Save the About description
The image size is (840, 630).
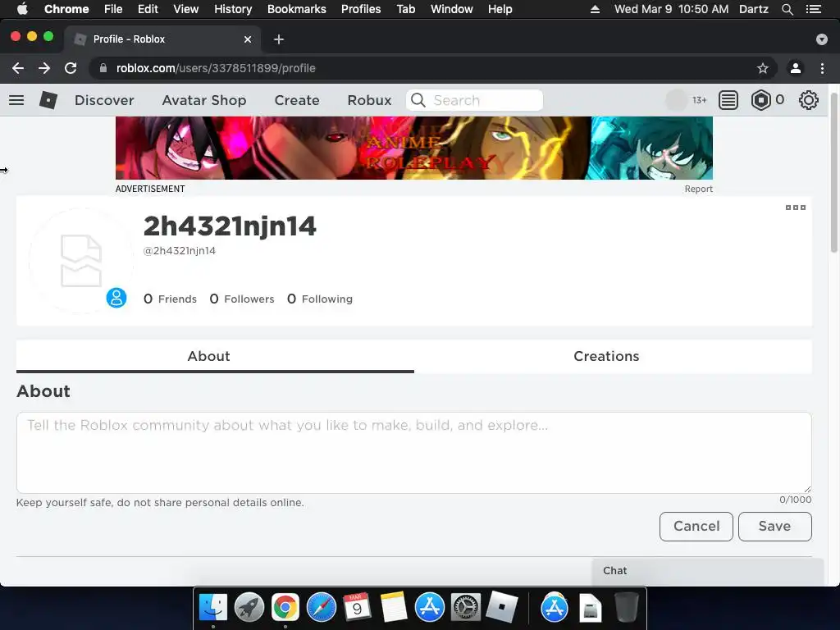(774, 526)
